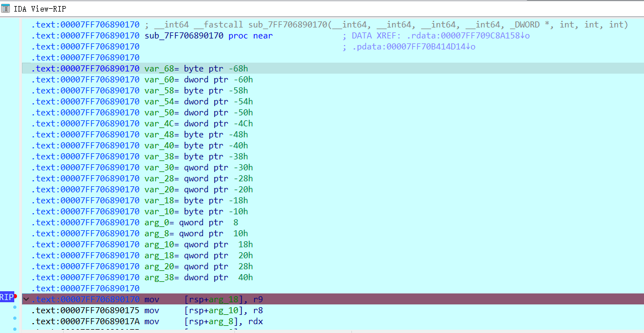Screen dimensions: 644x333
Task: Click the IDA View-RIP window icon
Action: (5, 9)
